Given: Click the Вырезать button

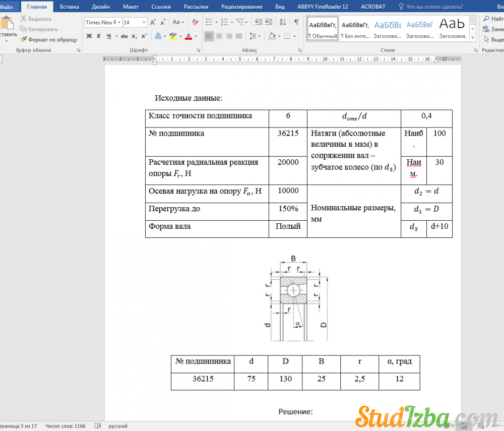Looking at the screenshot, I should click(x=36, y=19).
